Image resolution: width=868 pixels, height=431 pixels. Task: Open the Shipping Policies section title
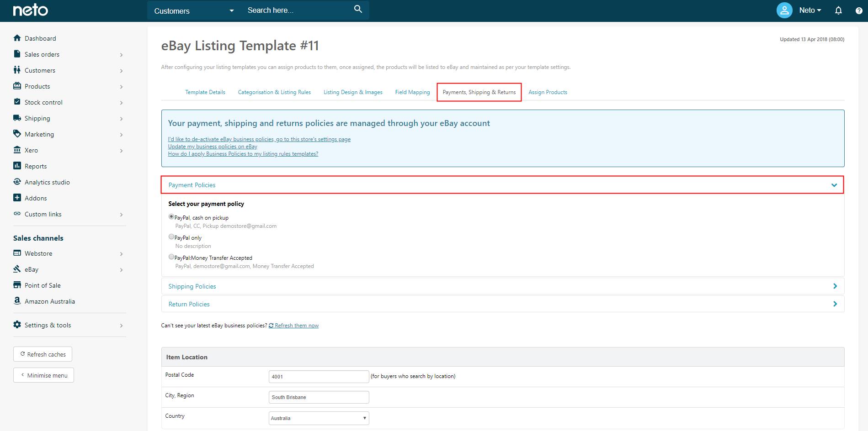click(x=192, y=286)
